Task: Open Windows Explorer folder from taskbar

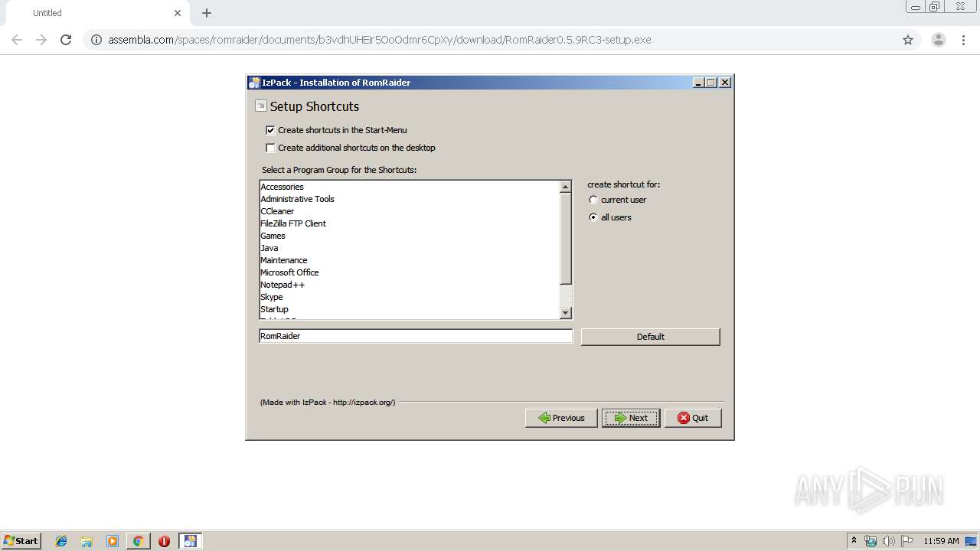Action: coord(87,541)
